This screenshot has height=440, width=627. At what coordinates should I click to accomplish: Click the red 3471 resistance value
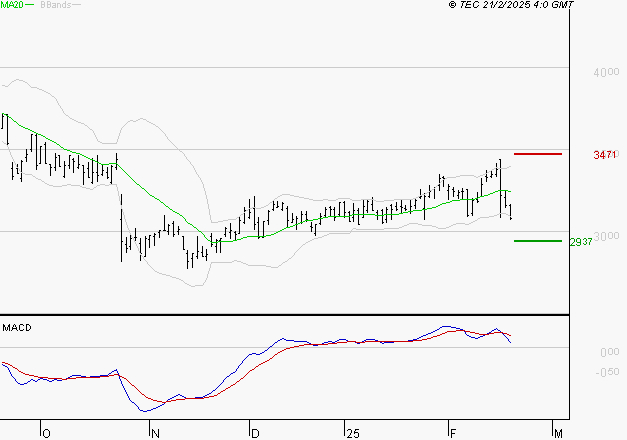(x=605, y=155)
